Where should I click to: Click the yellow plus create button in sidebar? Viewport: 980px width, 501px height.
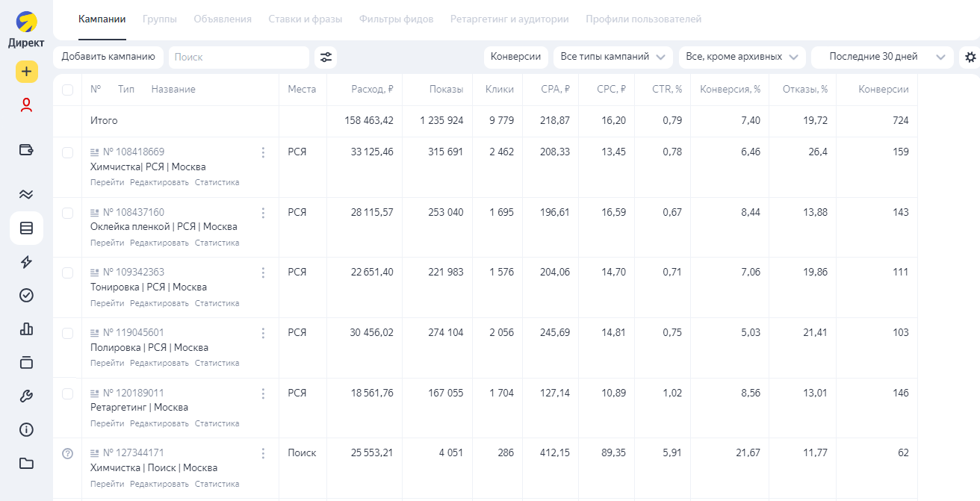[x=26, y=72]
